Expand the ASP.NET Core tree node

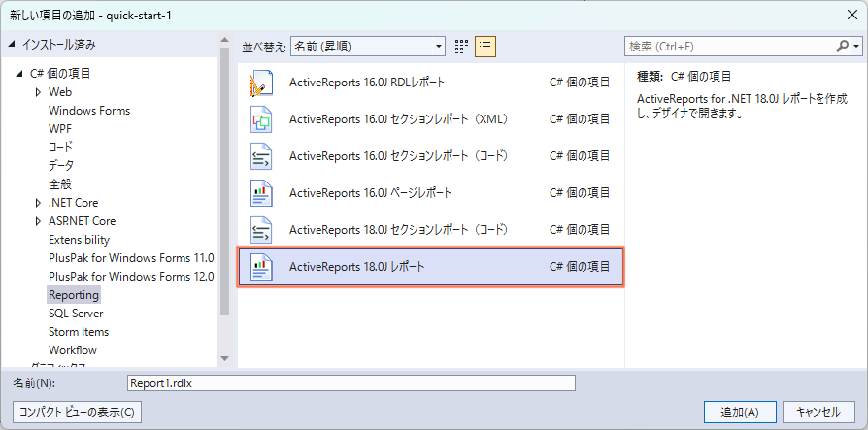click(x=38, y=221)
